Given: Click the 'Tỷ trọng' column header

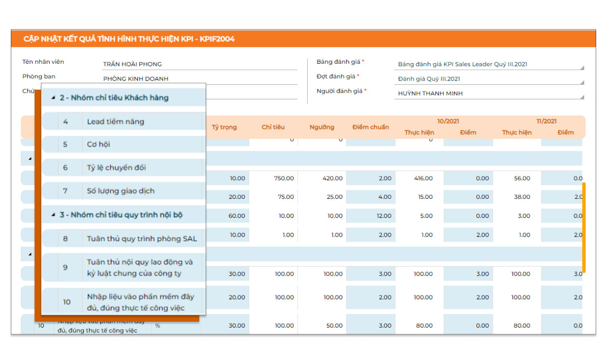Looking at the screenshot, I should pyautogui.click(x=224, y=127).
